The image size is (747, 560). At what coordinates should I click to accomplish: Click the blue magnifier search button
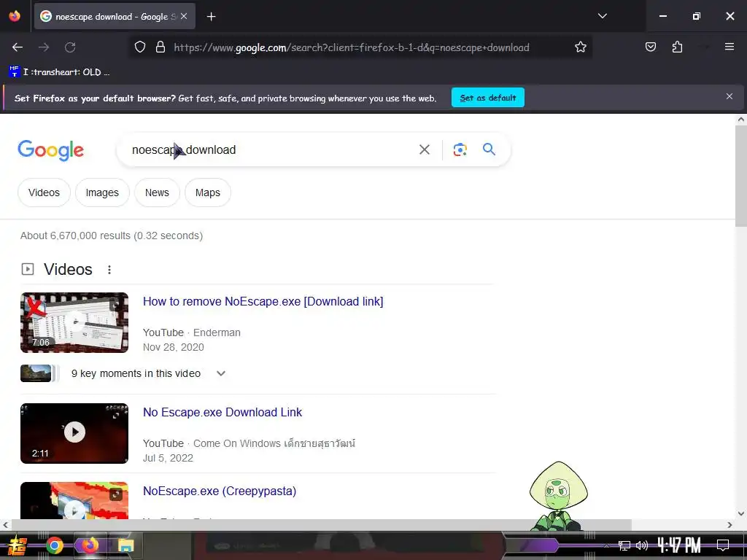click(489, 149)
